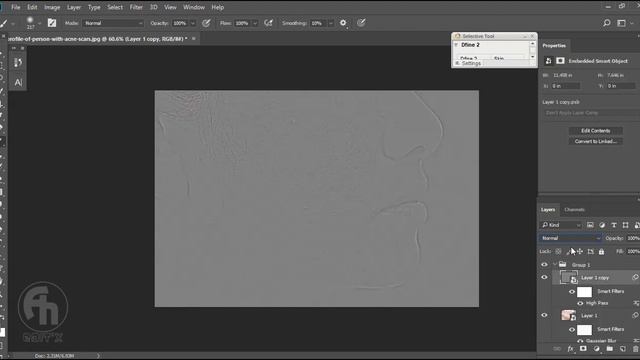Create a new group folder icon
Image resolution: width=640 pixels, height=360 pixels.
tap(609, 349)
